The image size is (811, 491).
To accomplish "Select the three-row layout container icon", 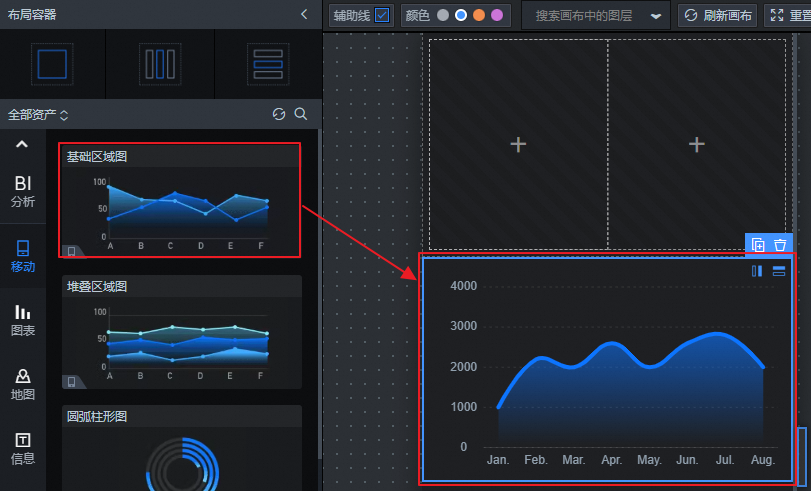I will [x=268, y=64].
